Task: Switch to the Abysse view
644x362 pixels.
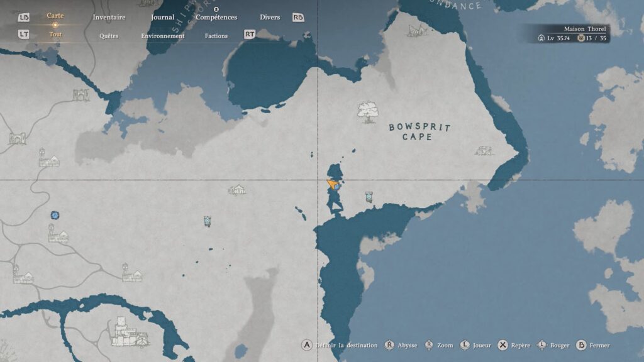Action: pos(408,346)
